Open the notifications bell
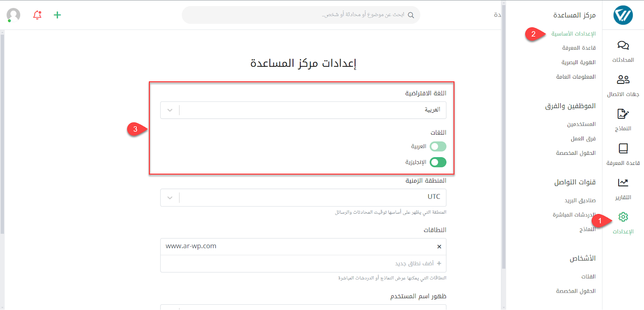This screenshot has width=644, height=310. tap(37, 15)
